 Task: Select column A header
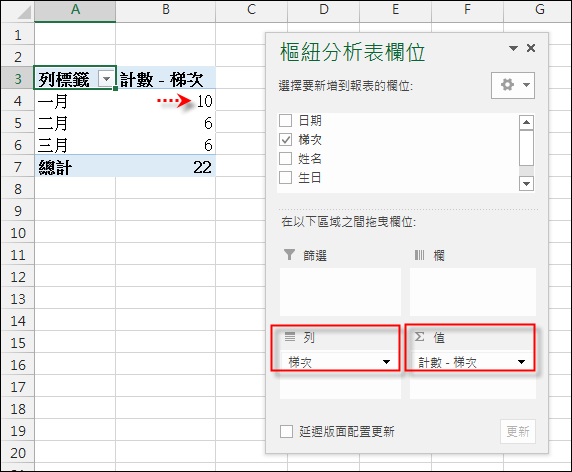75,11
